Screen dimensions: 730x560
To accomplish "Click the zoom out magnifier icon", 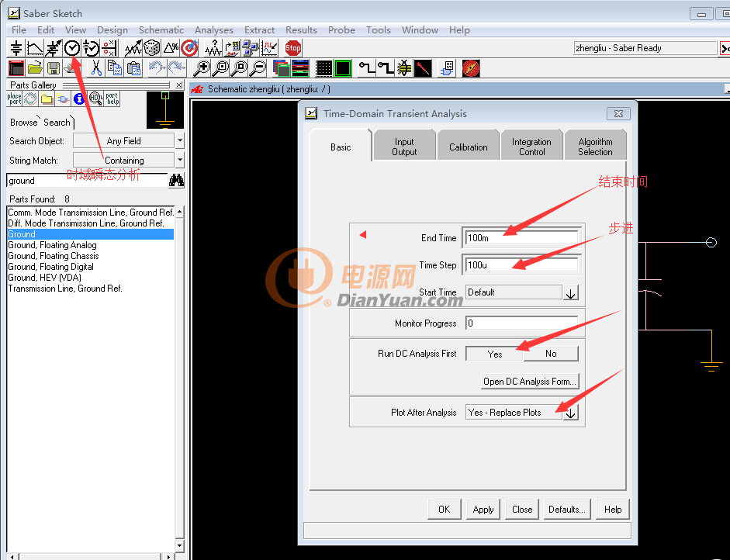I will [x=258, y=68].
